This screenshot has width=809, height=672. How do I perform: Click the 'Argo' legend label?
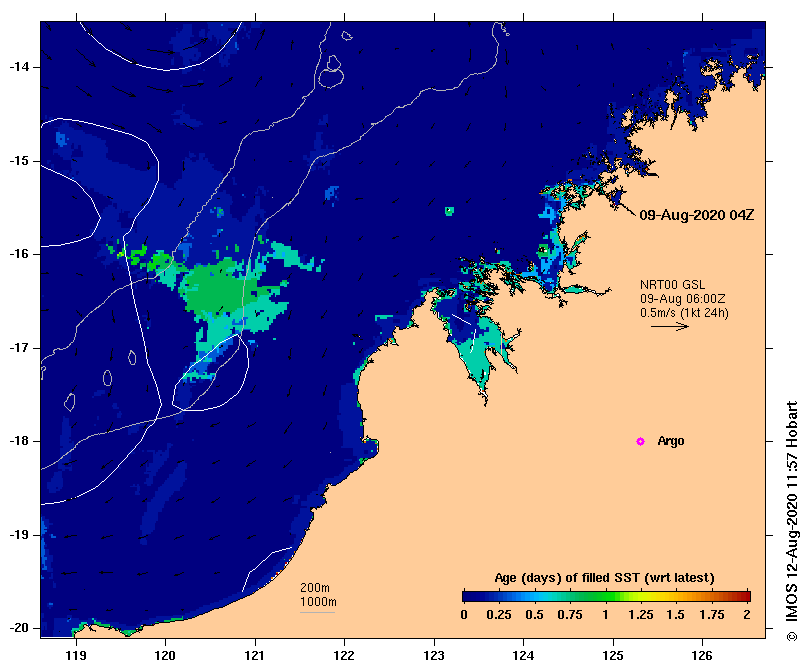(671, 441)
